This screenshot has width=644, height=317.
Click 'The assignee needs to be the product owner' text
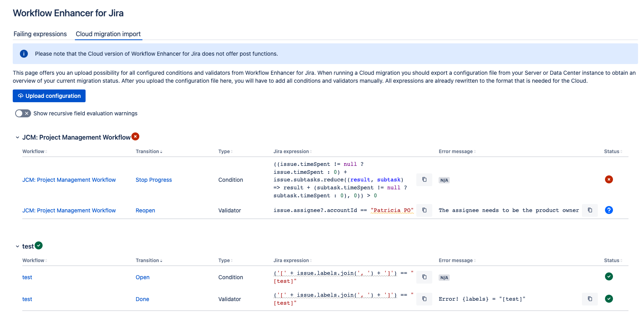pos(509,210)
